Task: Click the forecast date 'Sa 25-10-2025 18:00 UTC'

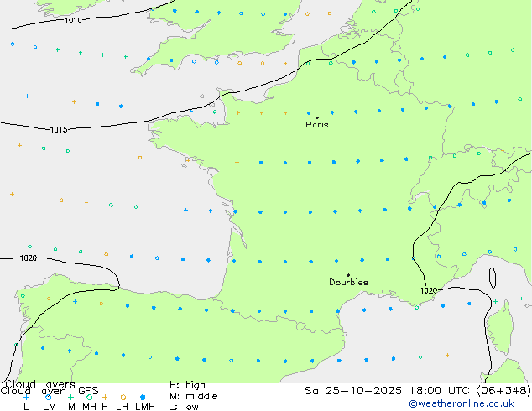Action: pyautogui.click(x=389, y=391)
